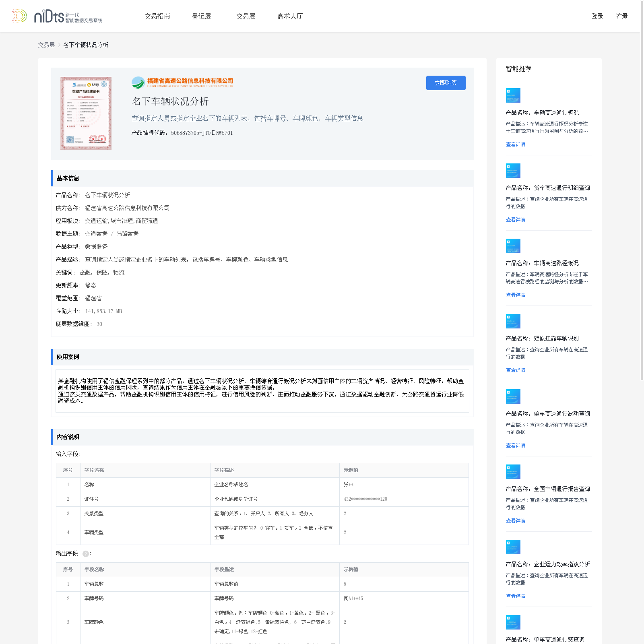
Task: Enlarge the data product certificate thumbnail
Action: (86, 113)
